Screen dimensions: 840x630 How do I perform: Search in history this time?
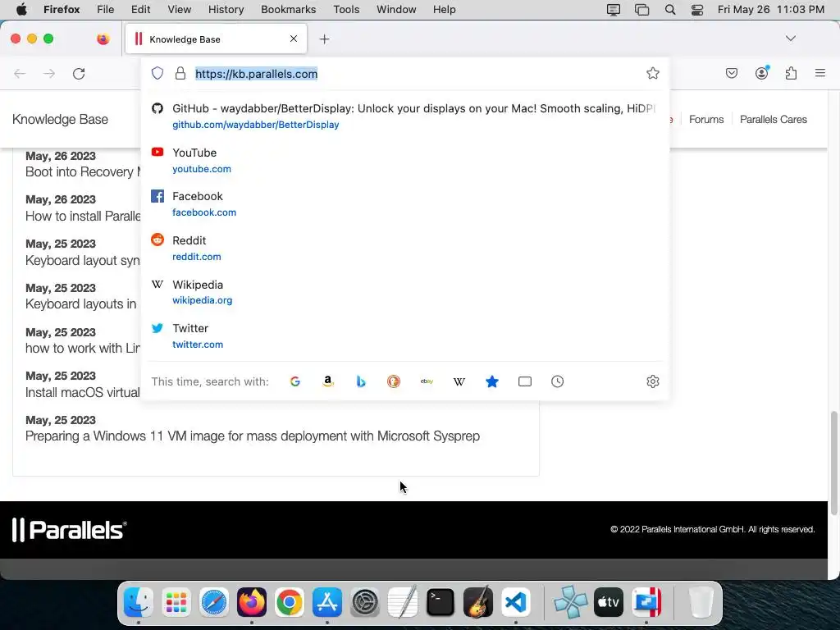[558, 381]
